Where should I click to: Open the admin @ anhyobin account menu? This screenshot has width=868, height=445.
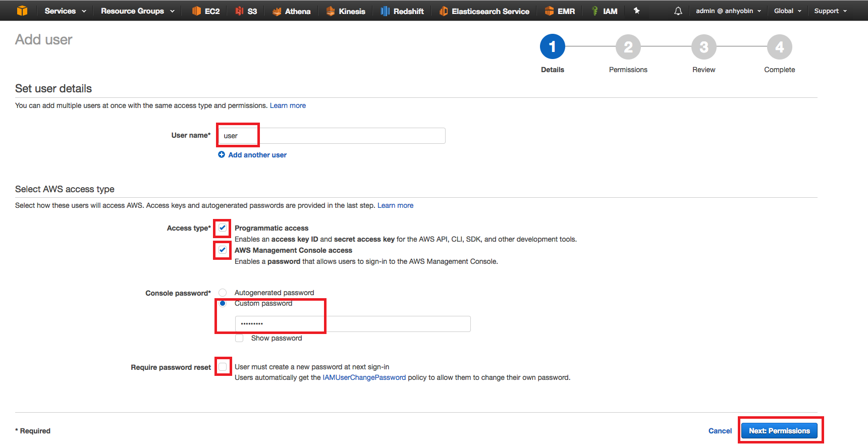pyautogui.click(x=728, y=11)
